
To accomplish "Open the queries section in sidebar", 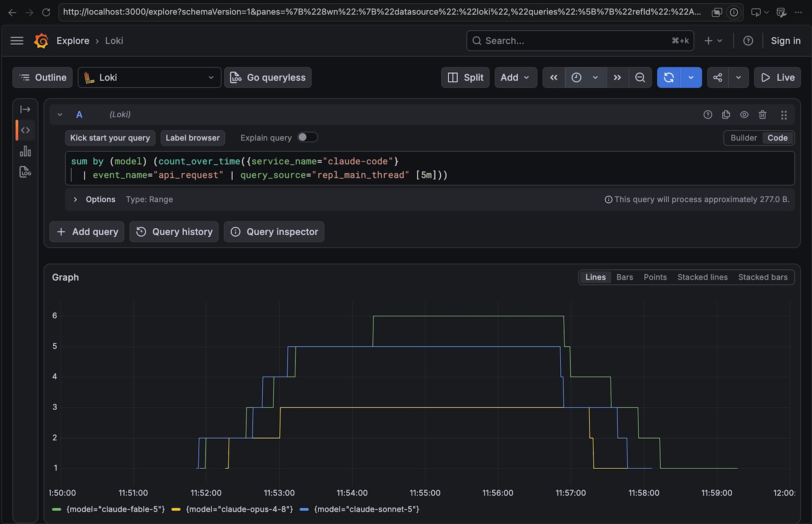I will click(x=26, y=130).
